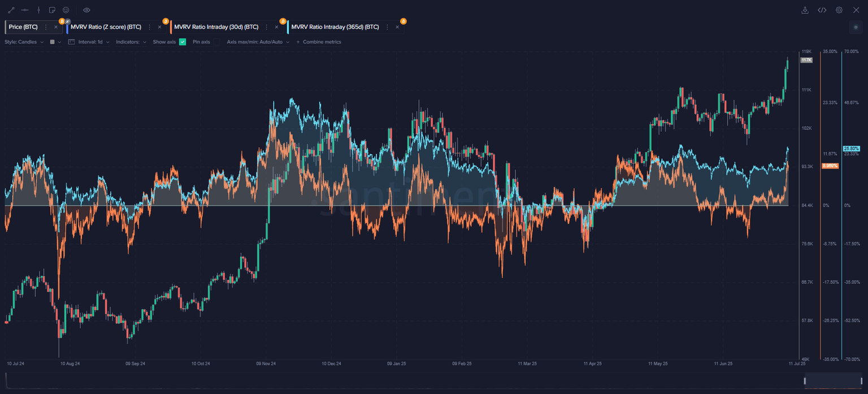
Task: Enable the Pin axis checkbox
Action: coord(216,42)
